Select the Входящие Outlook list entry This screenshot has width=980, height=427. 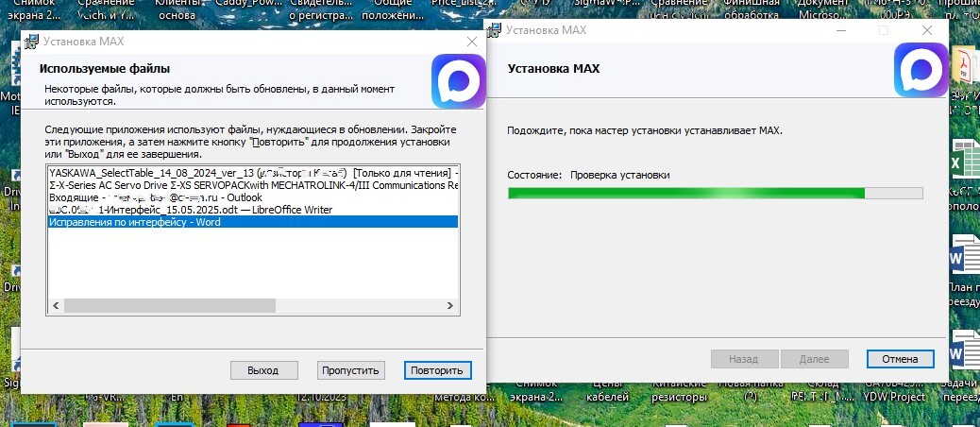253,196
